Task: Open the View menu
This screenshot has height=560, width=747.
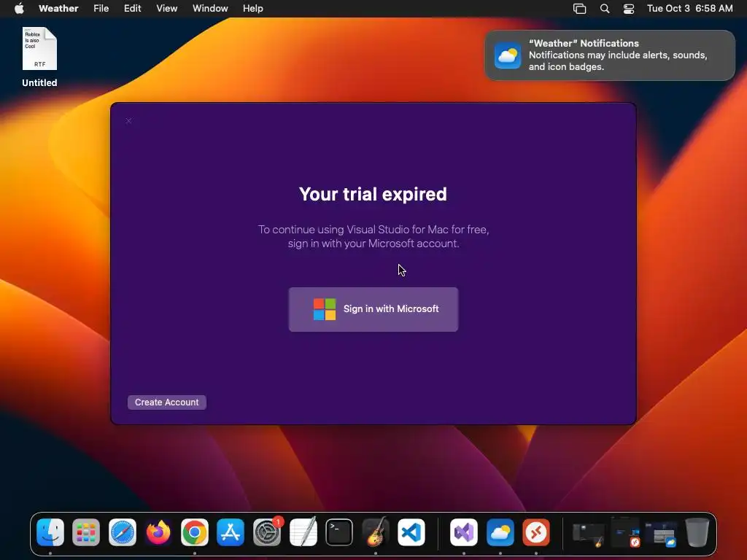Action: tap(167, 9)
